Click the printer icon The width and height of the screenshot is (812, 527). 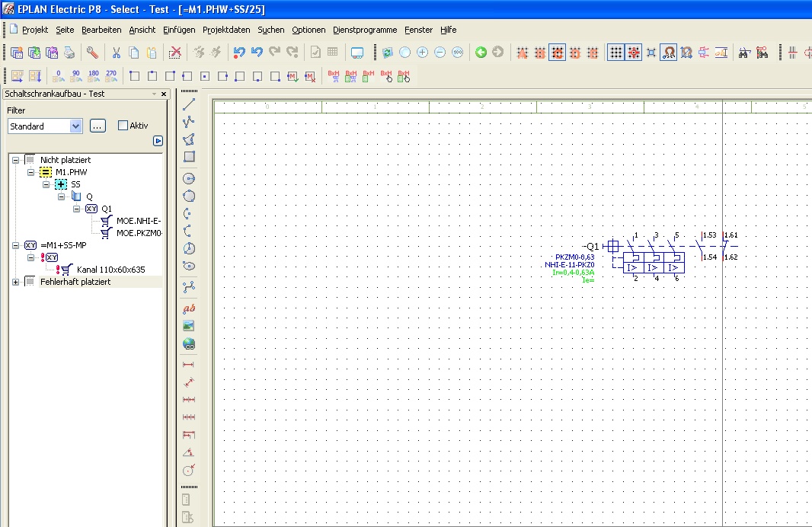(x=69, y=53)
